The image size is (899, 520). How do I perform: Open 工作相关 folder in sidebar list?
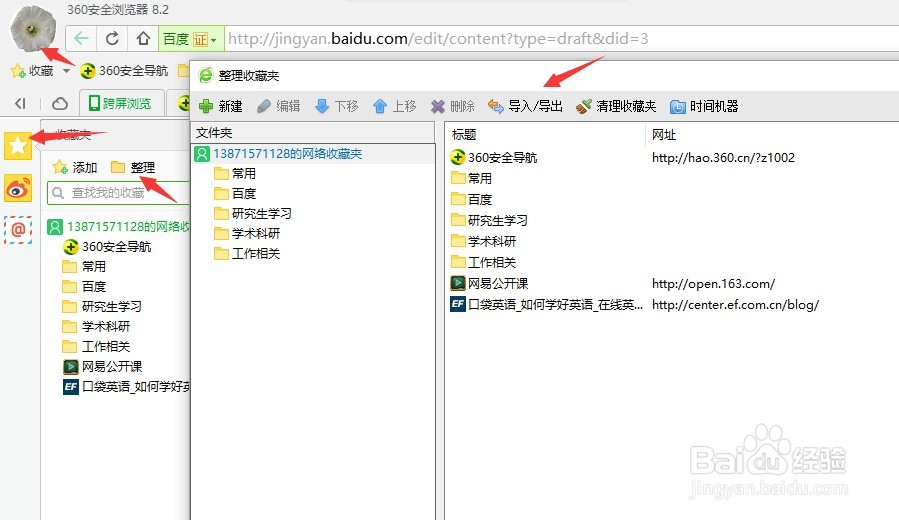click(96, 347)
